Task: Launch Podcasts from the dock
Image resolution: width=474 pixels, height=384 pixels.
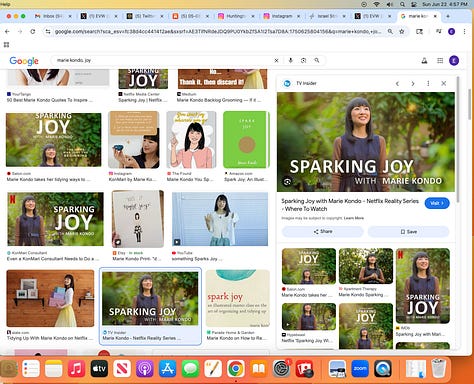Action: click(144, 368)
